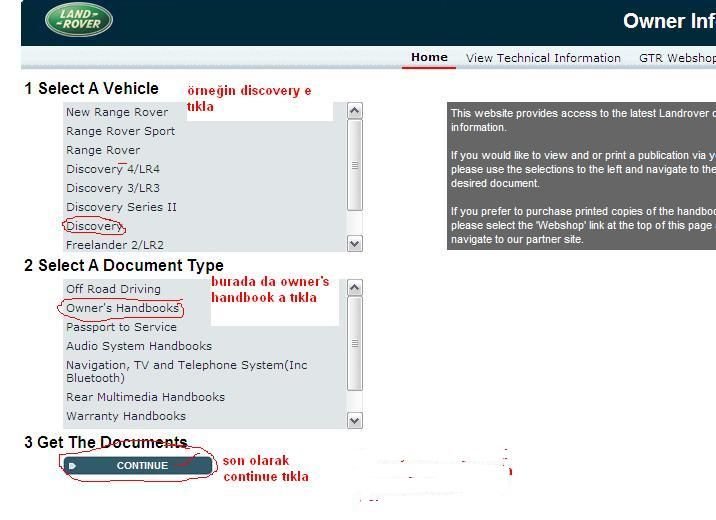Open the GTR Webshop tab
Image resolution: width=716 pixels, height=520 pixels.
tap(677, 58)
